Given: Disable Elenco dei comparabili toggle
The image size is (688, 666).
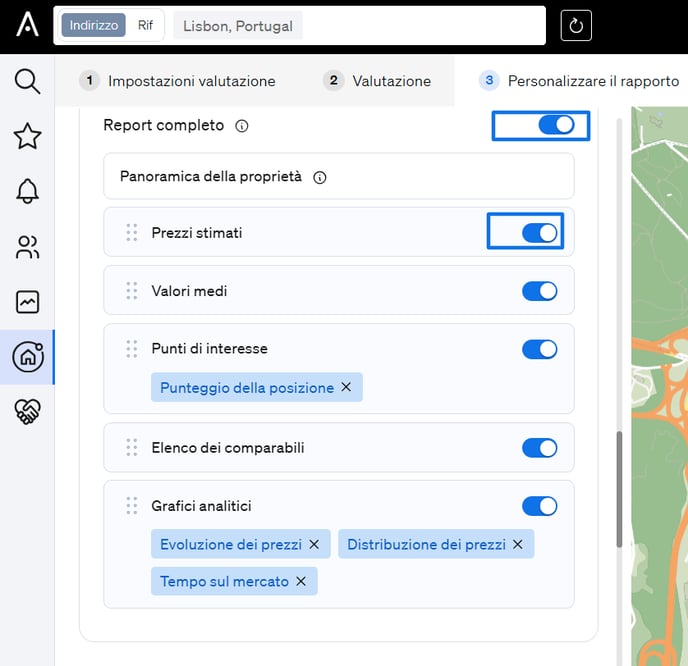Looking at the screenshot, I should 540,448.
